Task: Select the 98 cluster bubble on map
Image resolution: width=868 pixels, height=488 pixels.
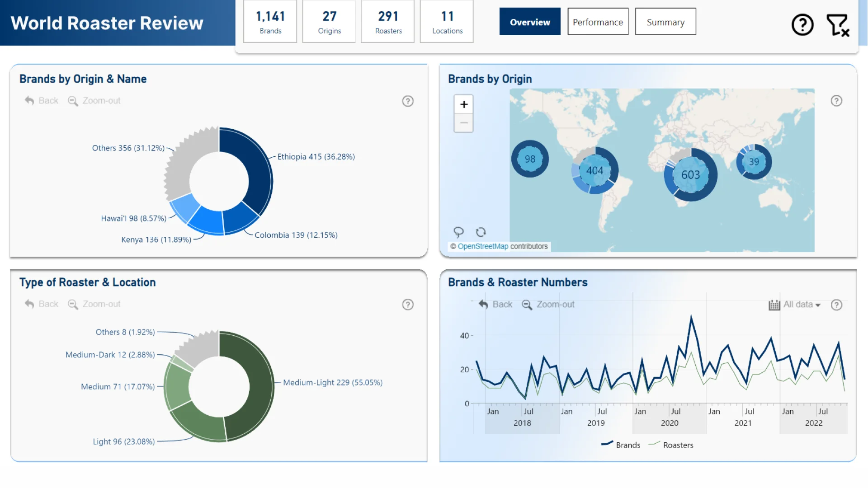Action: [x=530, y=159]
